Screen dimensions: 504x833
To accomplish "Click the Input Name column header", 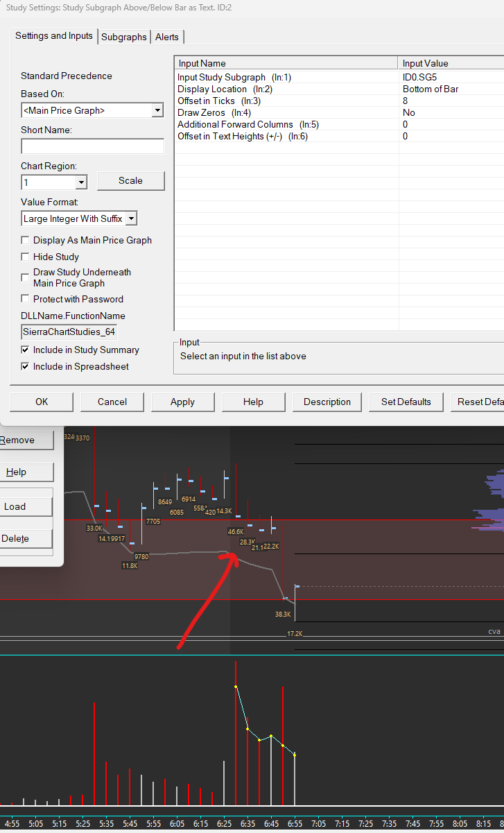I will point(286,63).
